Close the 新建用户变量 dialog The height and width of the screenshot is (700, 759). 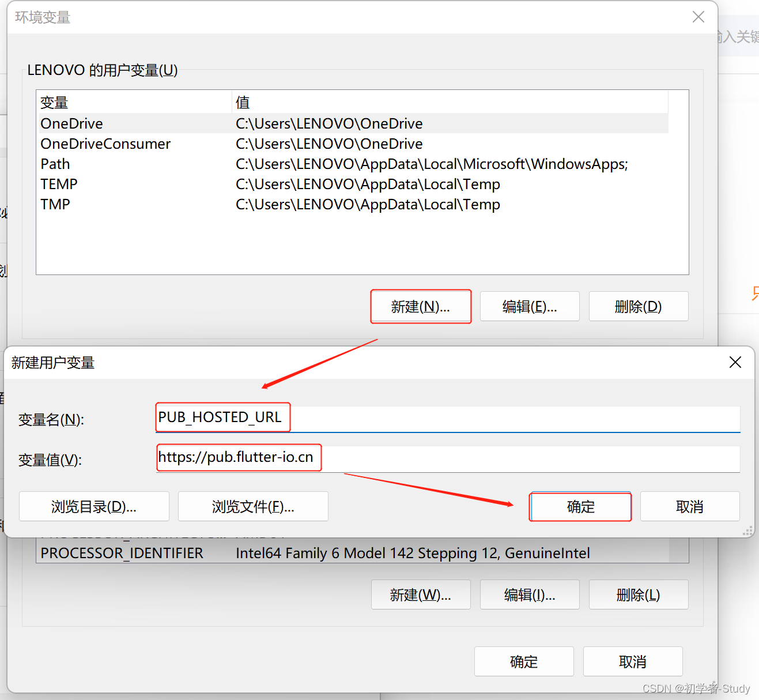point(735,362)
